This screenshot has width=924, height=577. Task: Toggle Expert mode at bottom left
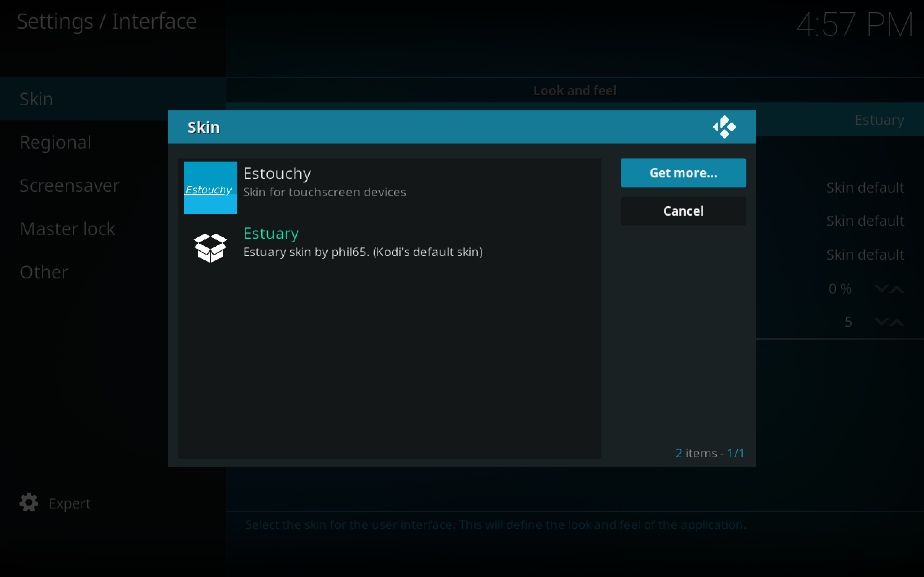56,503
